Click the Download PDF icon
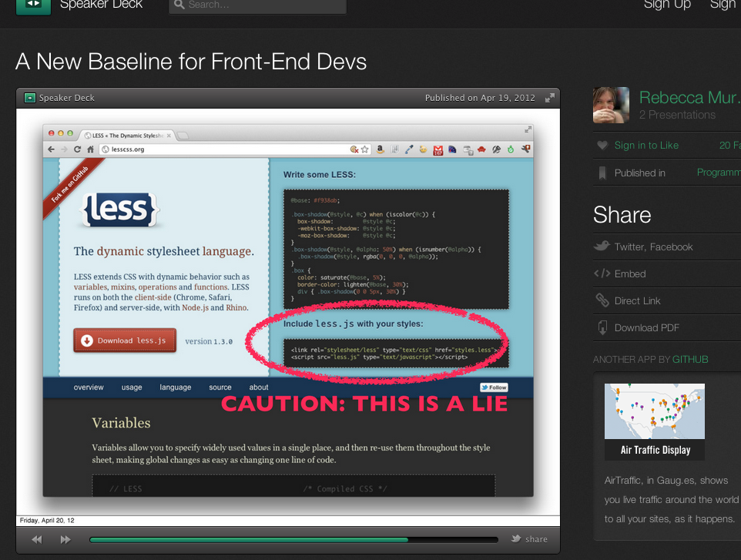Image resolution: width=741 pixels, height=560 pixels. (x=602, y=327)
